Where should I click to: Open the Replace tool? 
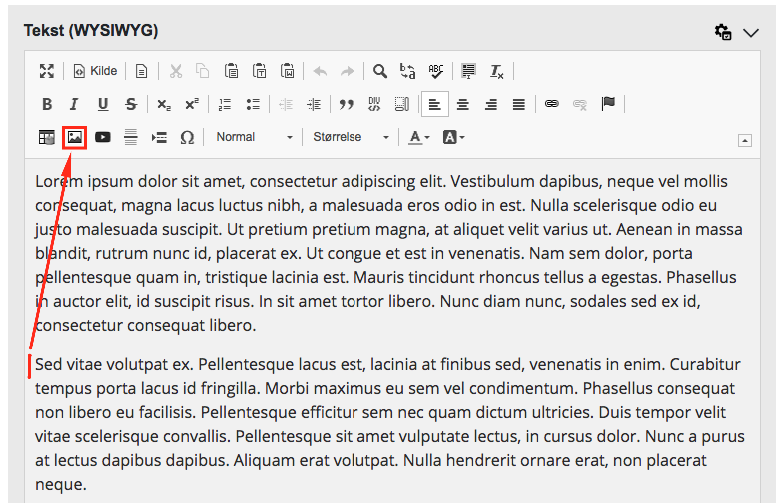click(x=408, y=71)
